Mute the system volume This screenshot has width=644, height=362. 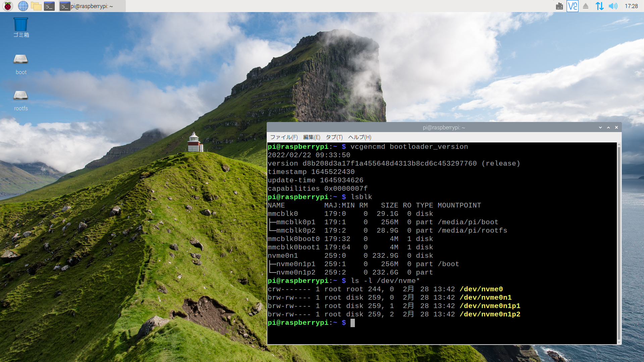(x=614, y=6)
